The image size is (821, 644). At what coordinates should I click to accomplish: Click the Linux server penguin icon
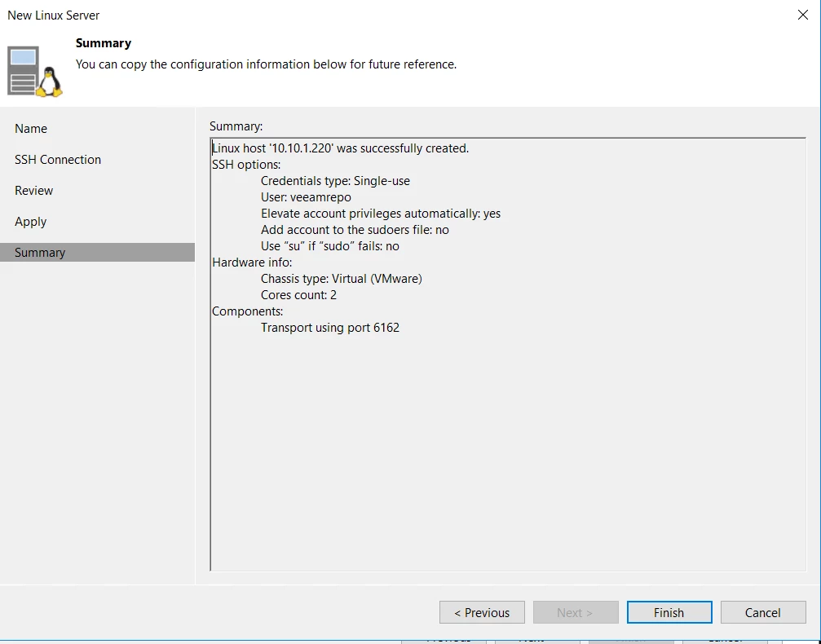point(35,72)
